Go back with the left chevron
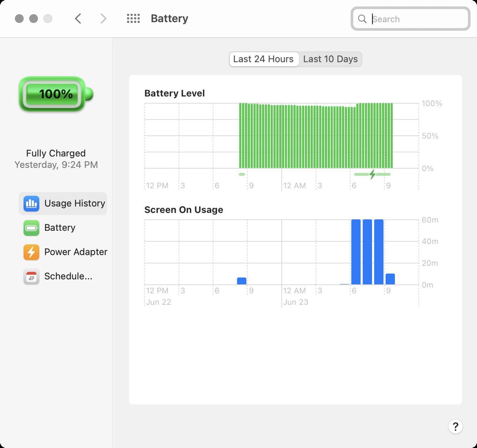 click(78, 18)
